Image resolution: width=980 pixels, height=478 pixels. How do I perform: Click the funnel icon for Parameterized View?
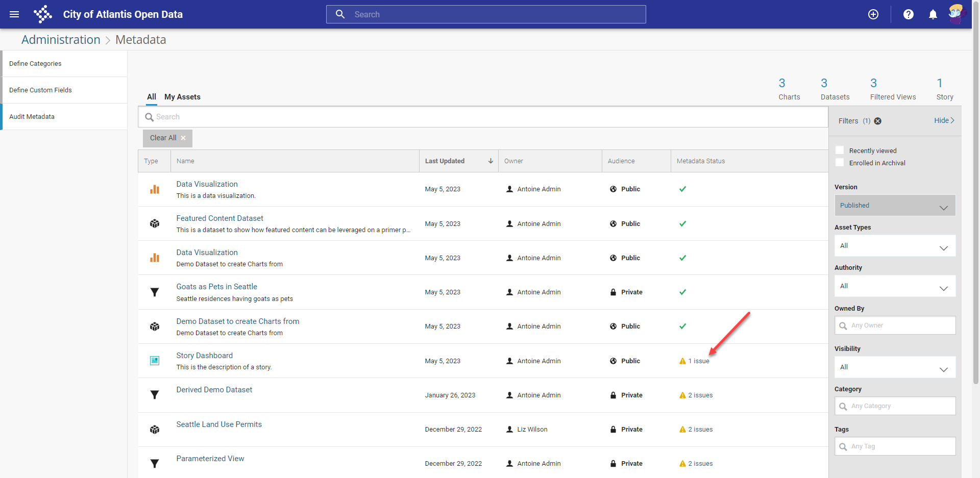[155, 464]
